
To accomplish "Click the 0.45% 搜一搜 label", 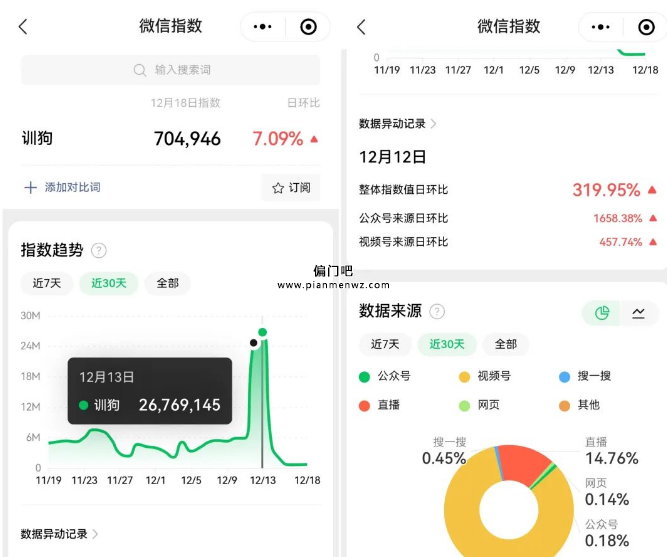I will pyautogui.click(x=444, y=458).
